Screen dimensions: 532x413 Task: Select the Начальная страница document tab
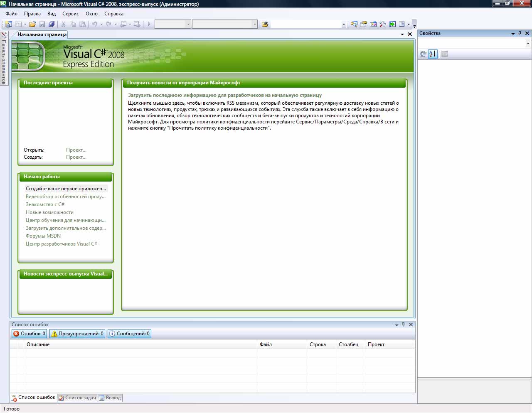click(42, 34)
